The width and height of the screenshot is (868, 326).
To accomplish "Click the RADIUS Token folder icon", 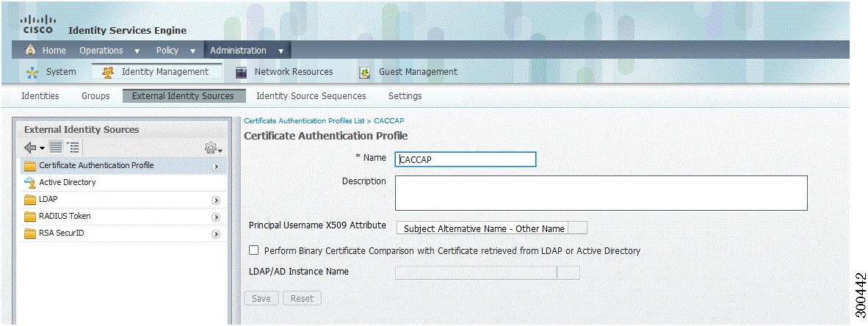I will point(30,217).
